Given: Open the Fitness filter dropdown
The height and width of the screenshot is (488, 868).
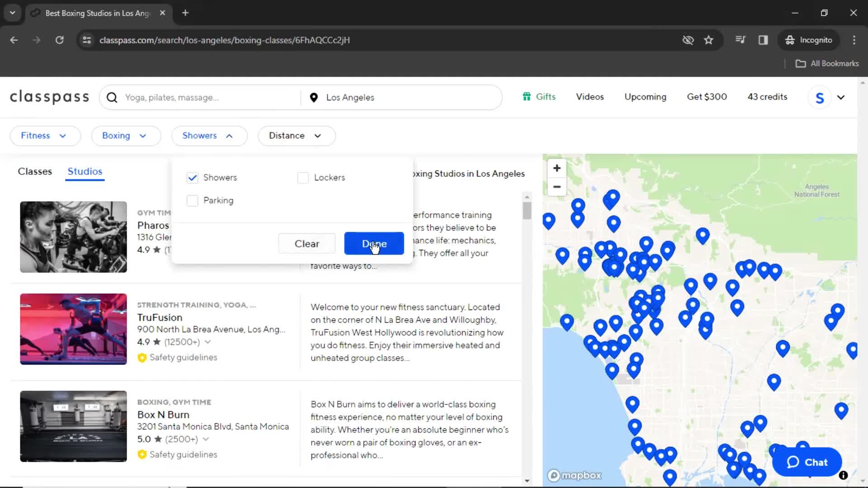Looking at the screenshot, I should point(45,136).
